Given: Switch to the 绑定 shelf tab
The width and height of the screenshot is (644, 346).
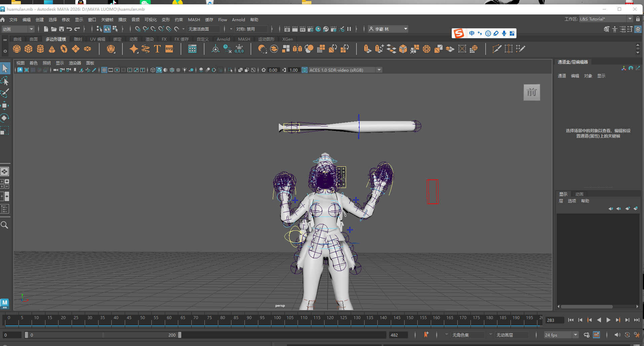Looking at the screenshot, I should tap(117, 39).
